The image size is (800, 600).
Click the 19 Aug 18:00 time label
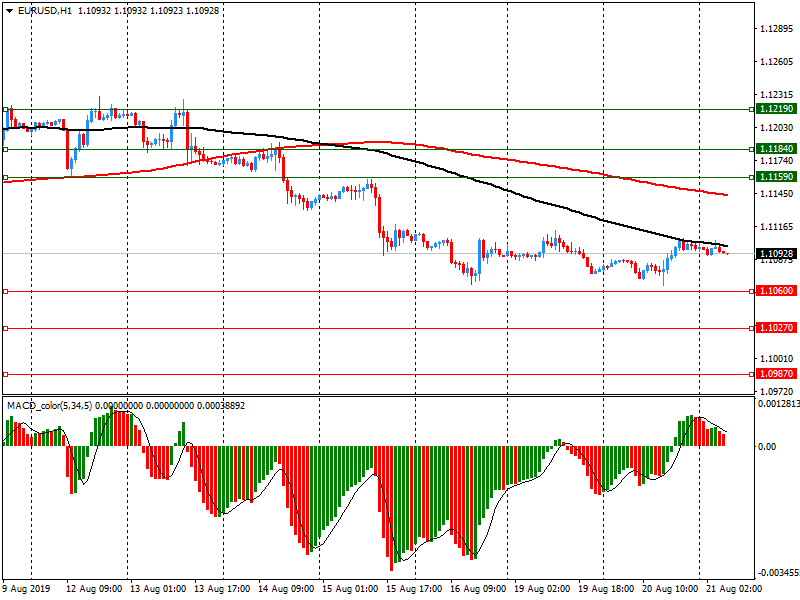[606, 589]
